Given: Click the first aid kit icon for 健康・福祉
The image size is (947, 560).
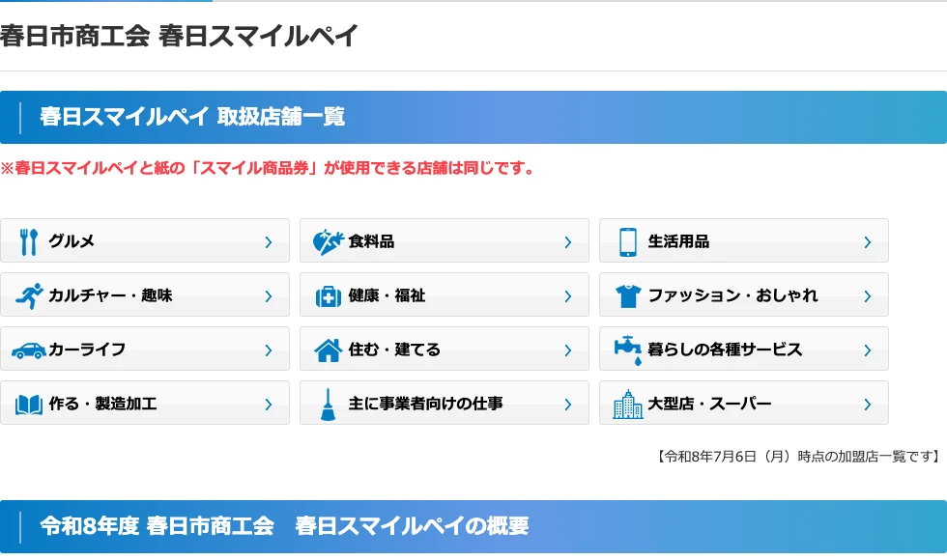Looking at the screenshot, I should click(x=328, y=296).
